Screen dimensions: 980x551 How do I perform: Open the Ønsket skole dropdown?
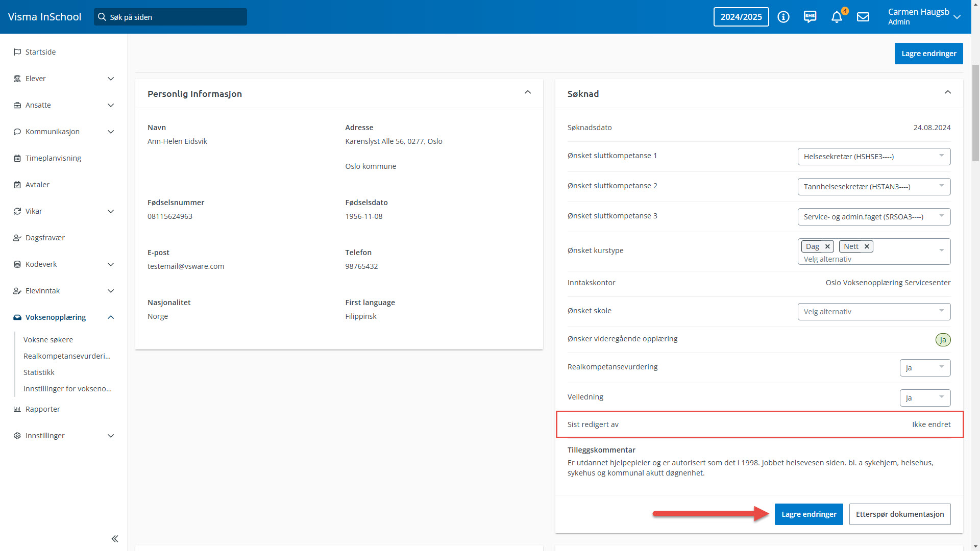tap(874, 312)
